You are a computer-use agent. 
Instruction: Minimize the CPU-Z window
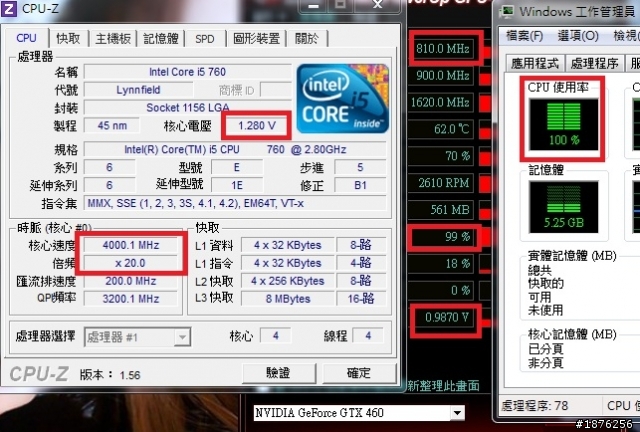coord(313,6)
